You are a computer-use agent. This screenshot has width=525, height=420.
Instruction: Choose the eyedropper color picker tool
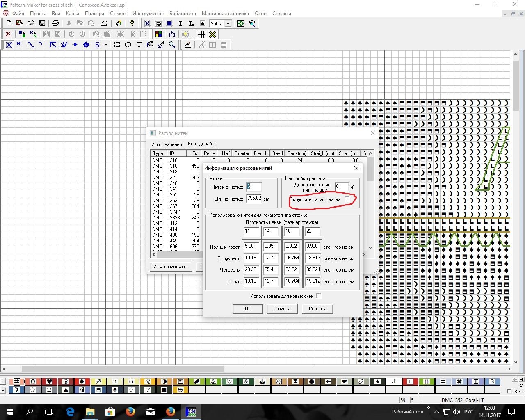161,45
